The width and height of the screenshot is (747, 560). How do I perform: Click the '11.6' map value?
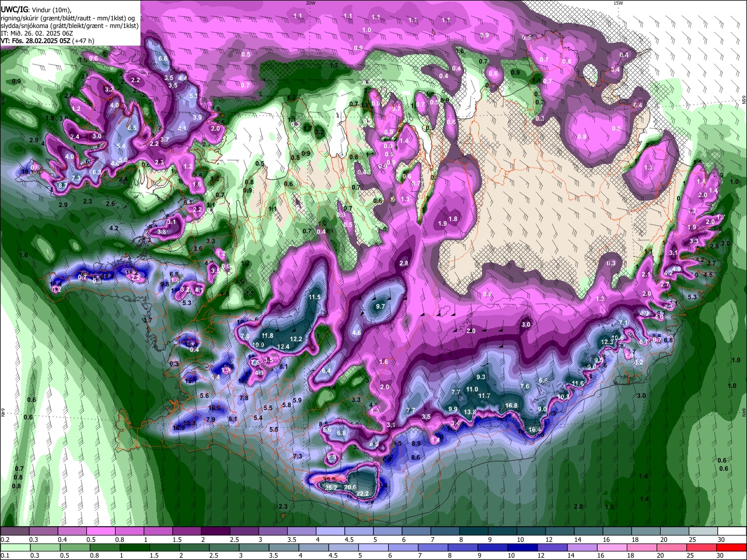pyautogui.click(x=578, y=383)
